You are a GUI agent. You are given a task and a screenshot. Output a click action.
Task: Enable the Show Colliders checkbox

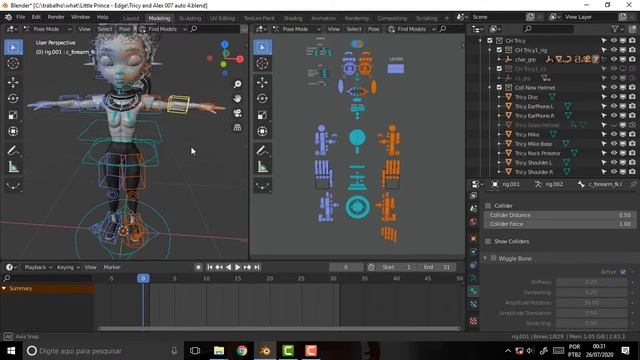coord(488,242)
